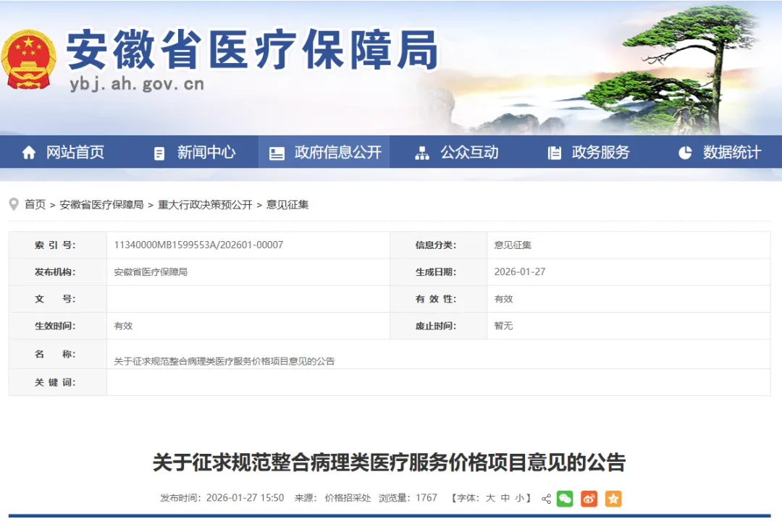
Task: Open the 政务服务 menu item
Action: [x=600, y=152]
